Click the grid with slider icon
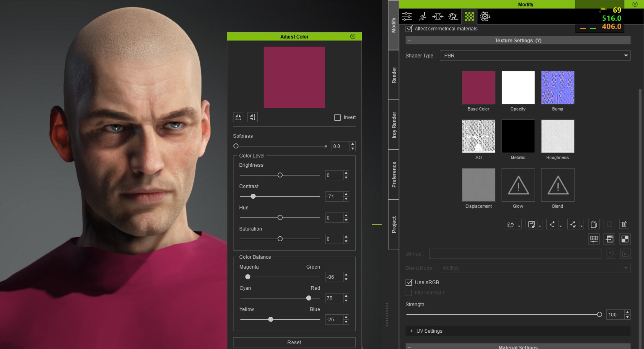Viewport: 644px width, 349px height. click(x=594, y=239)
